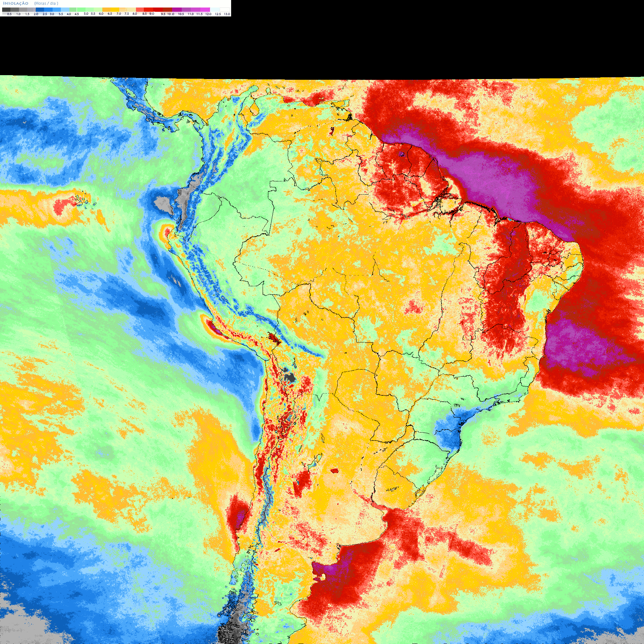Select the 1.5 legend value label
The width and height of the screenshot is (644, 644).
27,14
